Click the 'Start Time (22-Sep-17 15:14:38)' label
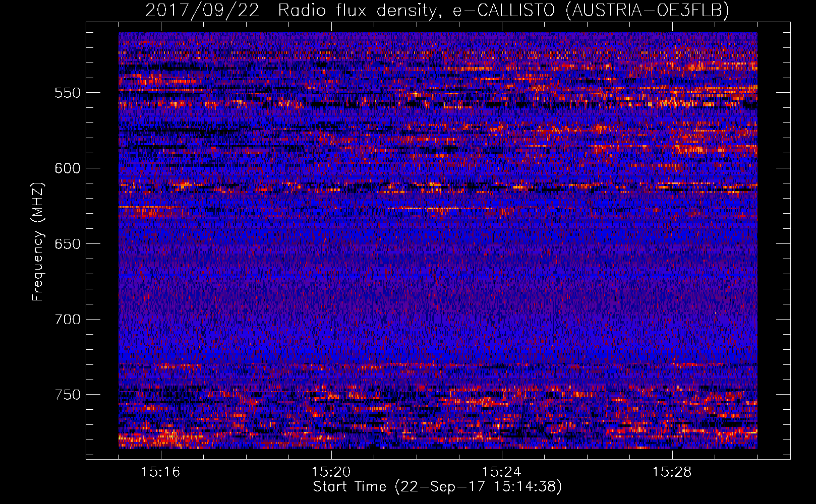Screen dimensions: 816x504 pos(437,487)
